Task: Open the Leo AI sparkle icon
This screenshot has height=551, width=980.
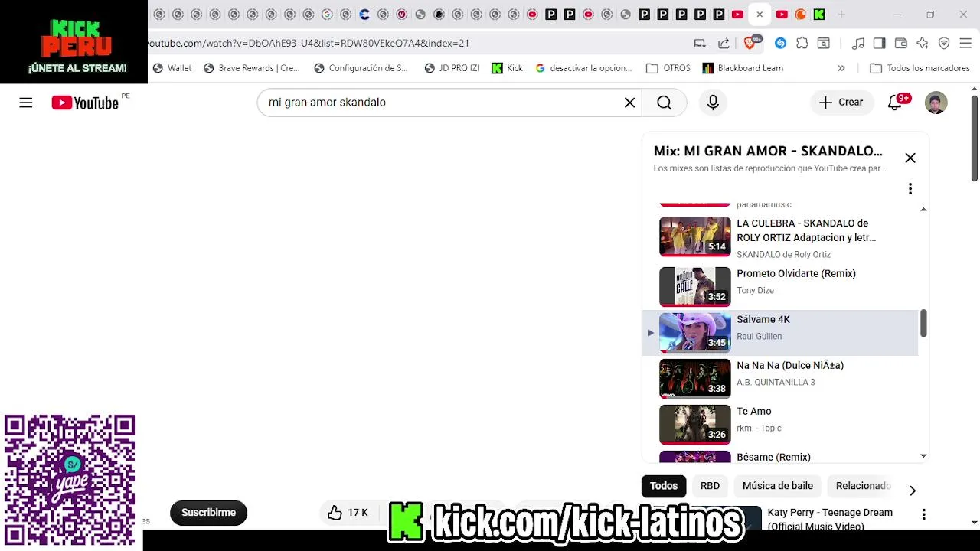Action: (x=923, y=43)
